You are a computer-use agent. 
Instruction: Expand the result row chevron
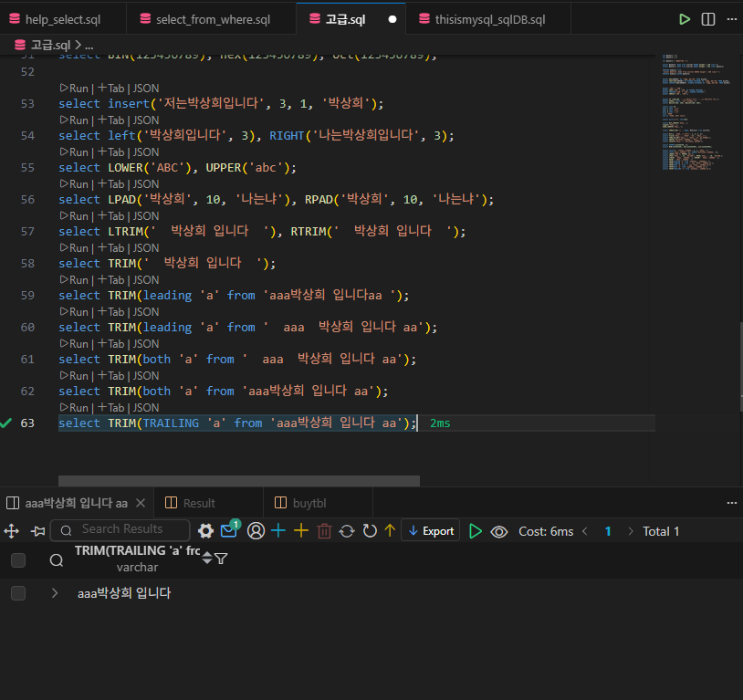(55, 593)
